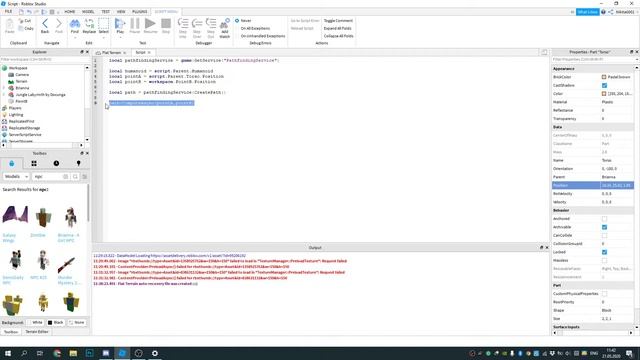Viewport: 640px width, 360px height.
Task: Select On All Exceptions option
Action: (x=255, y=28)
